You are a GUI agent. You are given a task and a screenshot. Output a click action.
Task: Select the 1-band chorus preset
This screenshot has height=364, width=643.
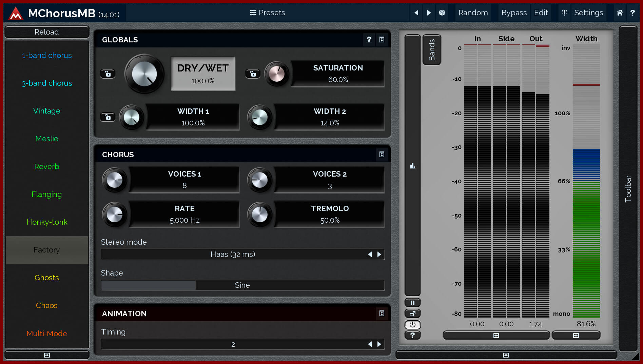coord(47,55)
